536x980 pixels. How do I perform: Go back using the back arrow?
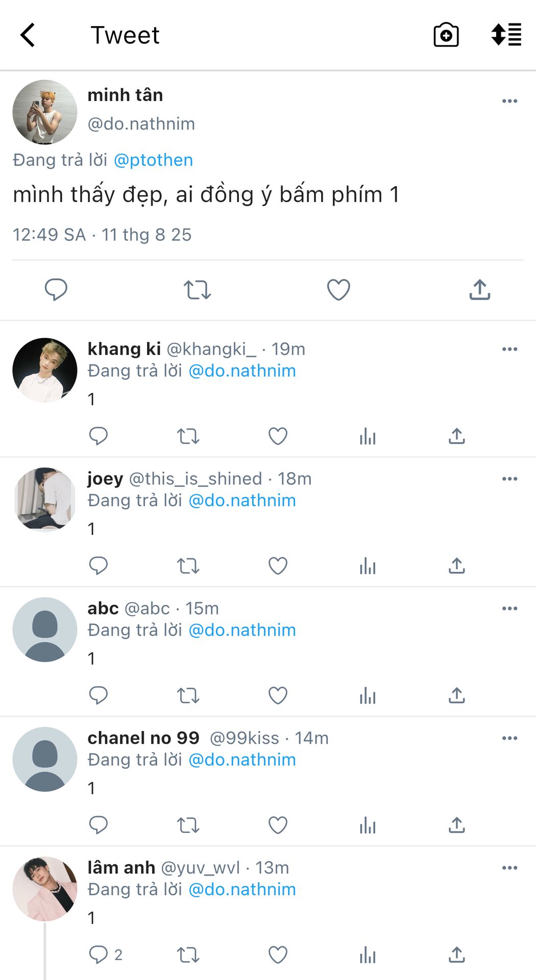(28, 35)
